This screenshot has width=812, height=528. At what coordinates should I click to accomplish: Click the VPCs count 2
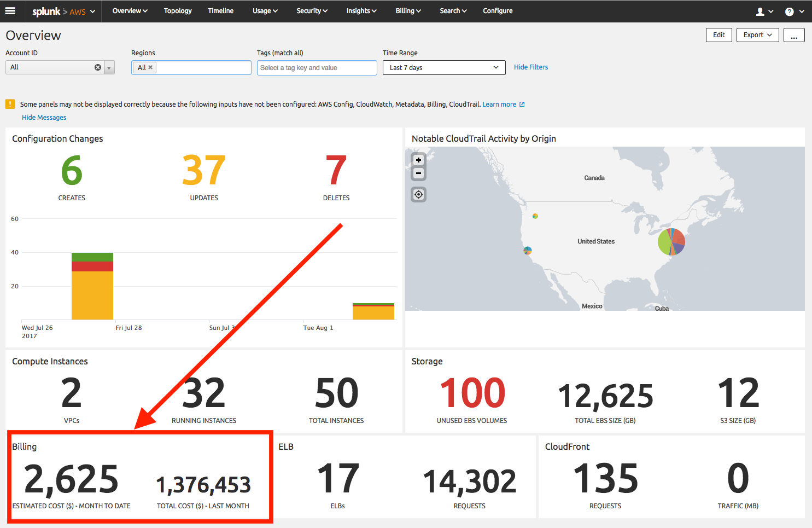[72, 393]
